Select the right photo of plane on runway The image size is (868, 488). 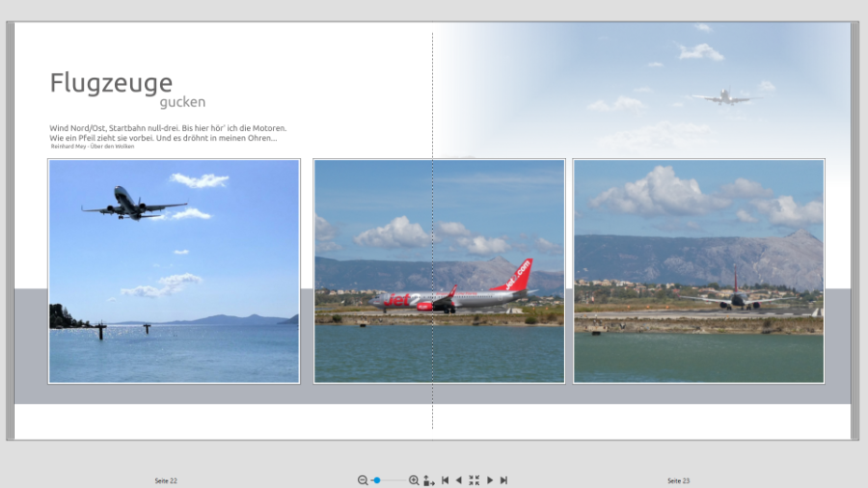click(698, 271)
